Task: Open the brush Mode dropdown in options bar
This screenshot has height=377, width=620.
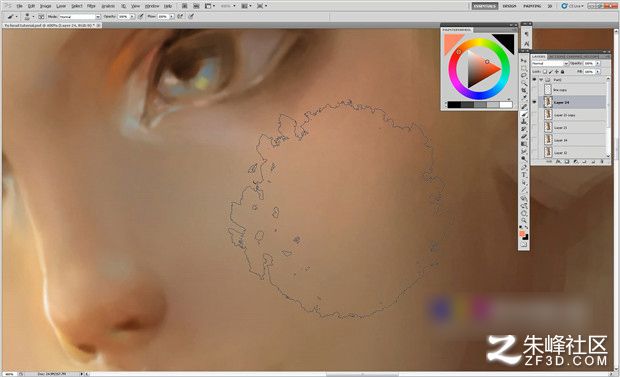Action: [x=79, y=17]
